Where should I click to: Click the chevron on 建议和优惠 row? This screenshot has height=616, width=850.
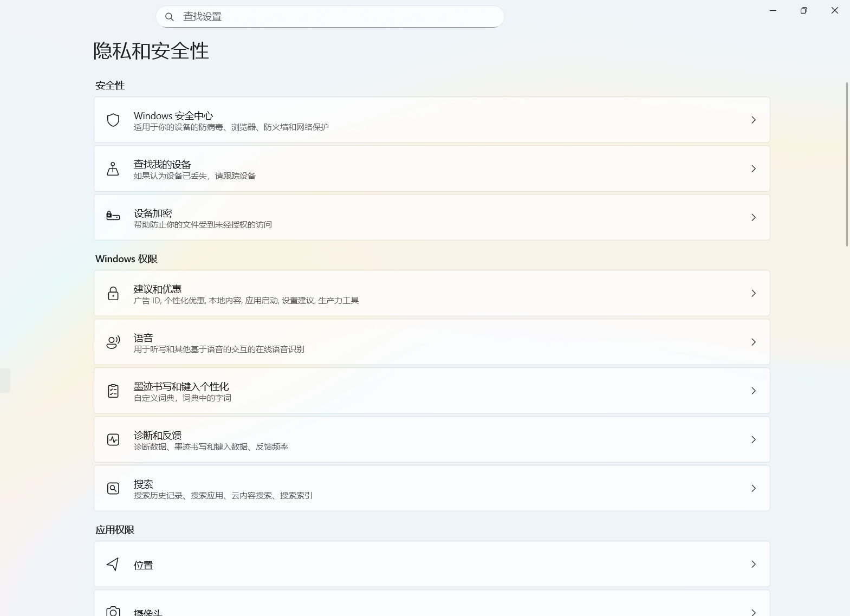pos(754,293)
